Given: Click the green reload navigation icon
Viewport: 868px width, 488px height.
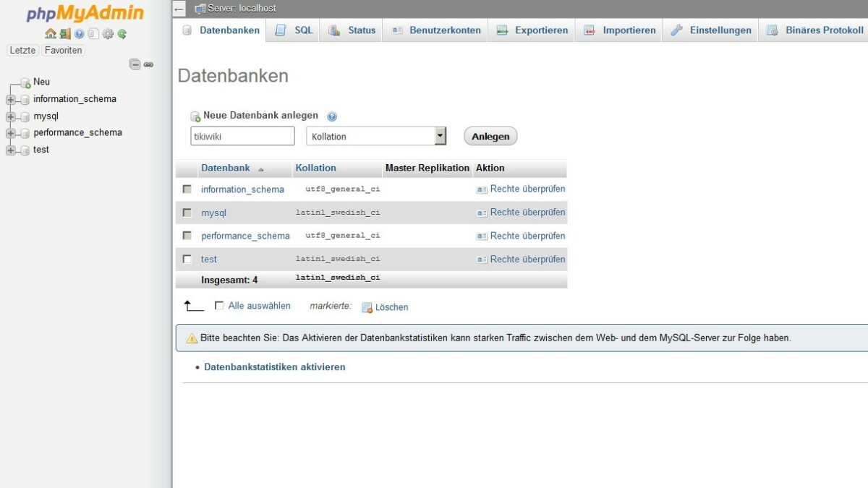Looking at the screenshot, I should [122, 34].
